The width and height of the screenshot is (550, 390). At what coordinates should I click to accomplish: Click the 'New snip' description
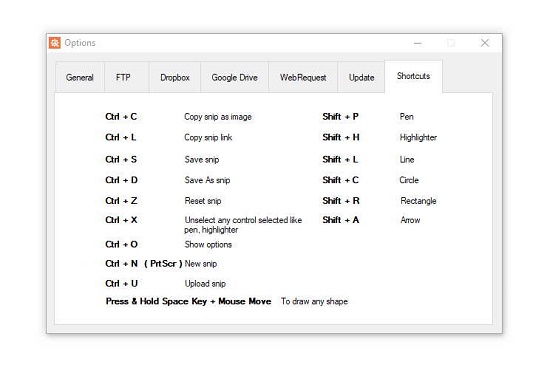point(201,264)
